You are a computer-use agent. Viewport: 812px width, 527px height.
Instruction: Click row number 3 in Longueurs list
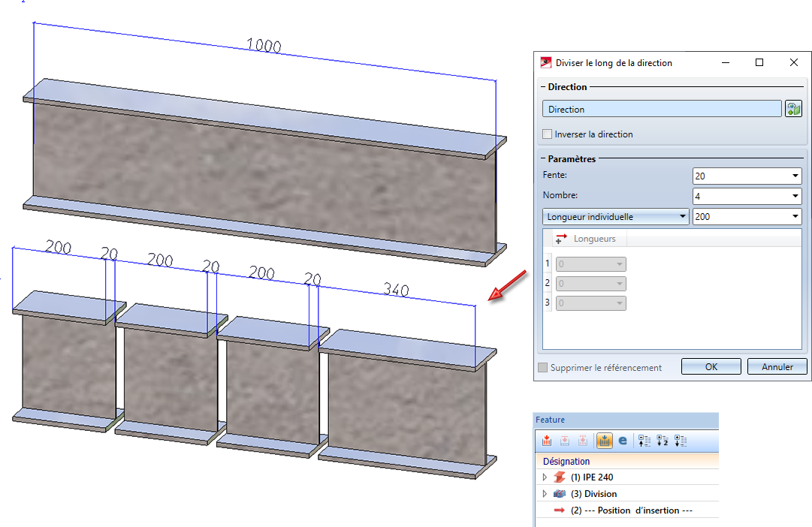point(548,303)
